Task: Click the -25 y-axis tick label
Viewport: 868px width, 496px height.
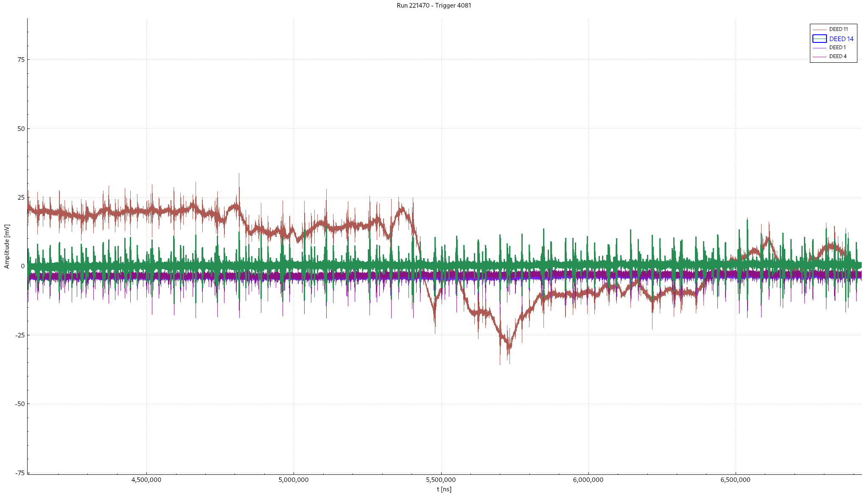Action: (20, 335)
